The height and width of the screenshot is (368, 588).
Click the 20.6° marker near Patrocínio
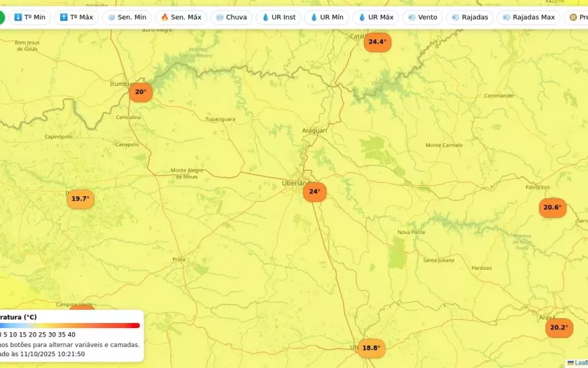coord(552,207)
